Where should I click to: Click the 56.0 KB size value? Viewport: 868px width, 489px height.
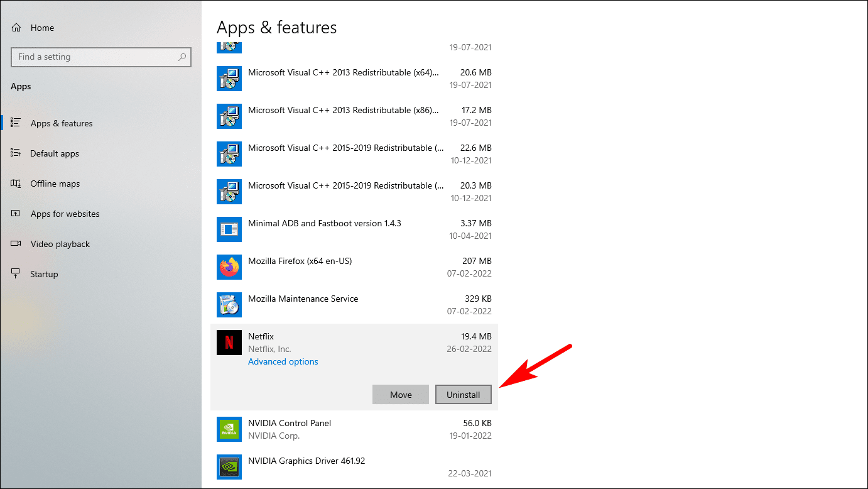tap(476, 423)
